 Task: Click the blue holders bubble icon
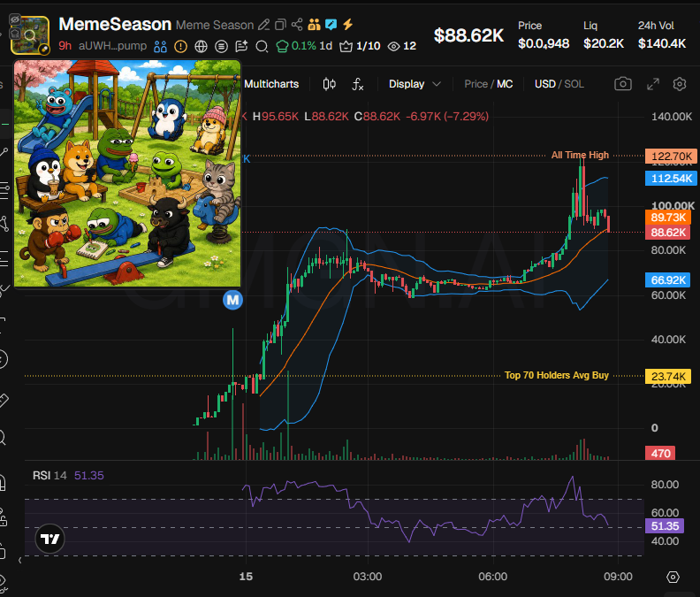(x=160, y=47)
